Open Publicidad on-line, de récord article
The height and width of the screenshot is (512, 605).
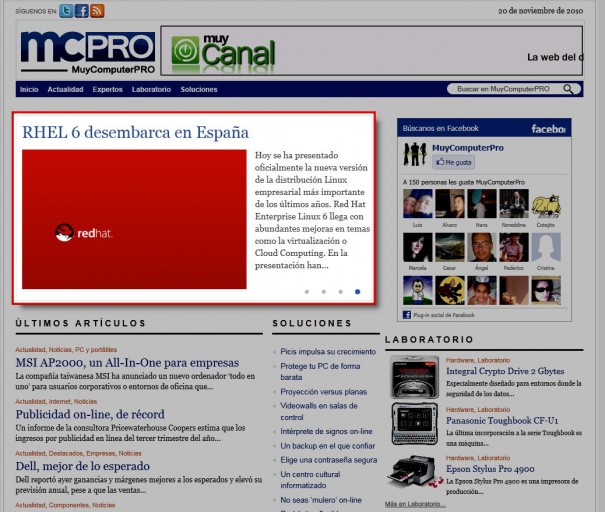[x=90, y=414]
